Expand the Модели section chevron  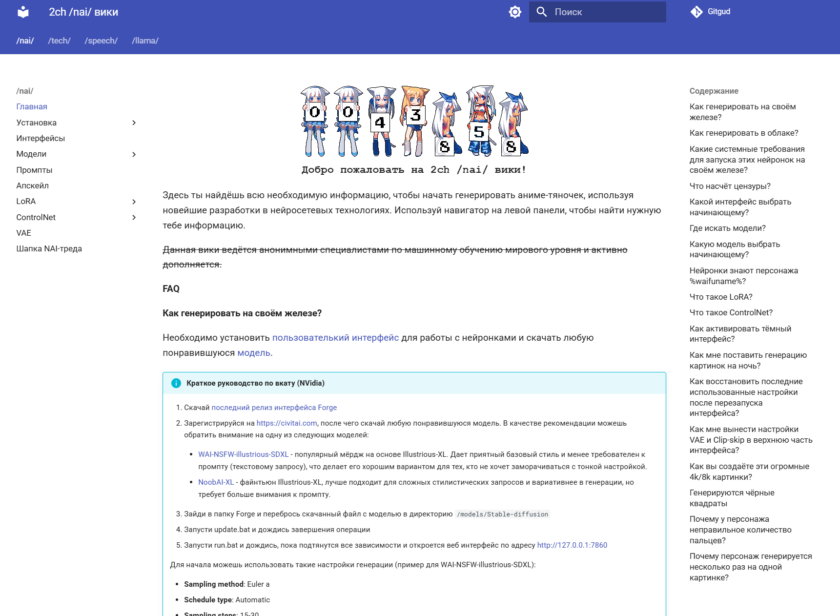(134, 154)
